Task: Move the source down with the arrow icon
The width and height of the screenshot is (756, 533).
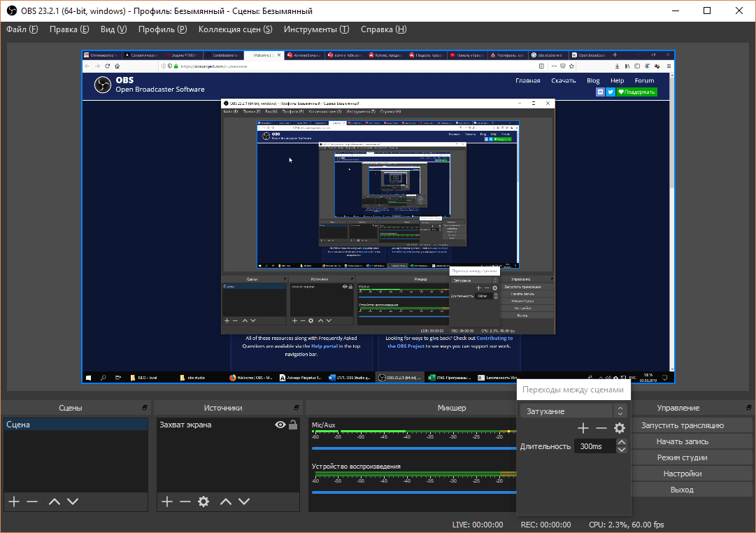Action: pyautogui.click(x=244, y=502)
